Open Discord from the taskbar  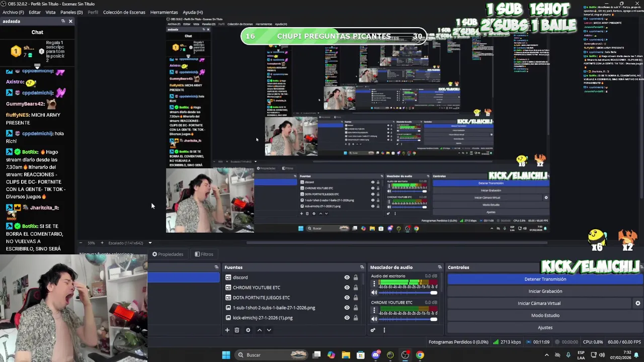(376, 355)
